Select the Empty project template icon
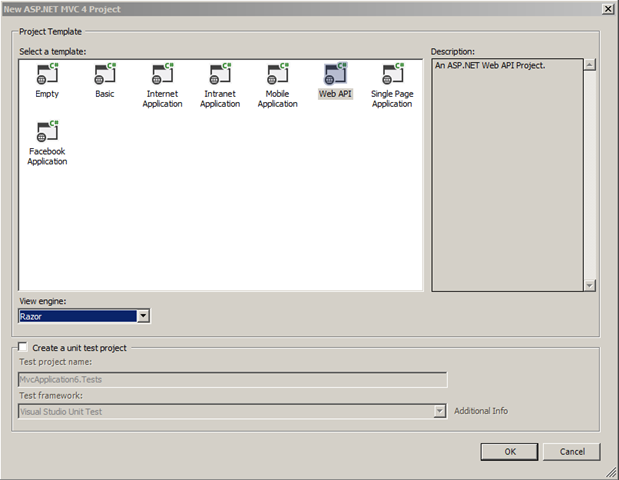The height and width of the screenshot is (480, 619). point(47,73)
